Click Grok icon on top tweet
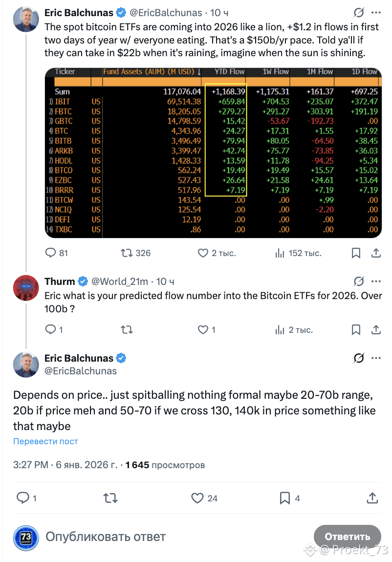This screenshot has height=562, width=392. point(359,13)
